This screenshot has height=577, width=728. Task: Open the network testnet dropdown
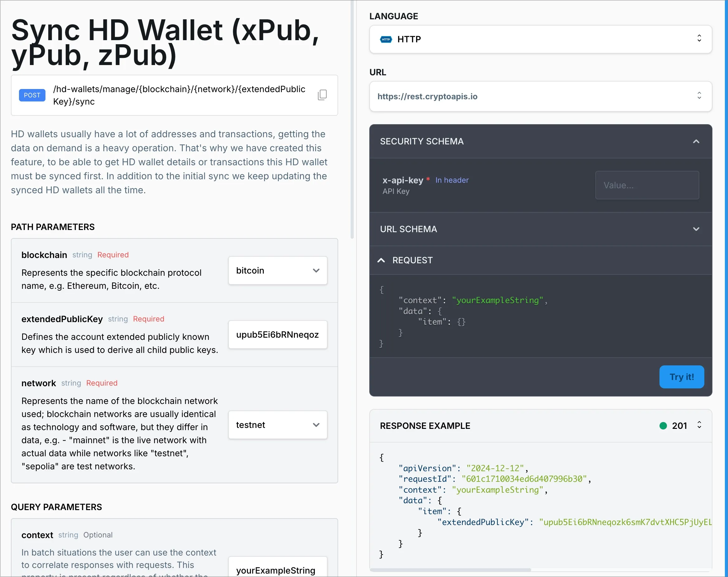pos(277,425)
